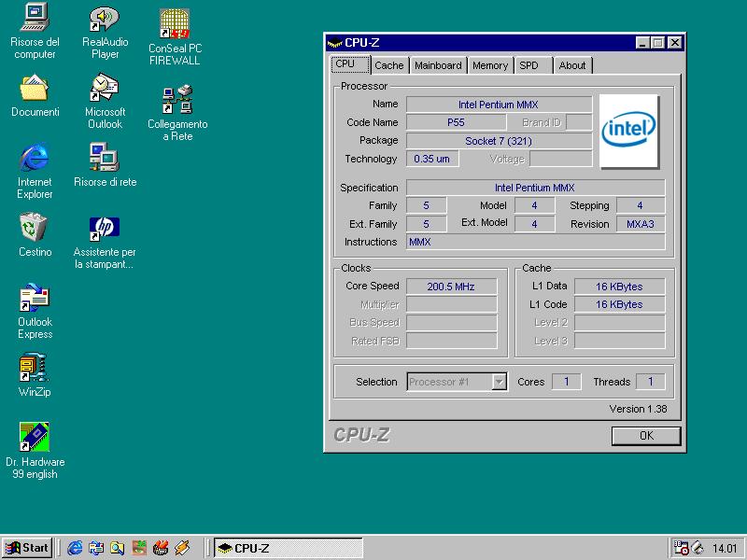Click the Name field showing Intel Pentium MMX

(499, 105)
